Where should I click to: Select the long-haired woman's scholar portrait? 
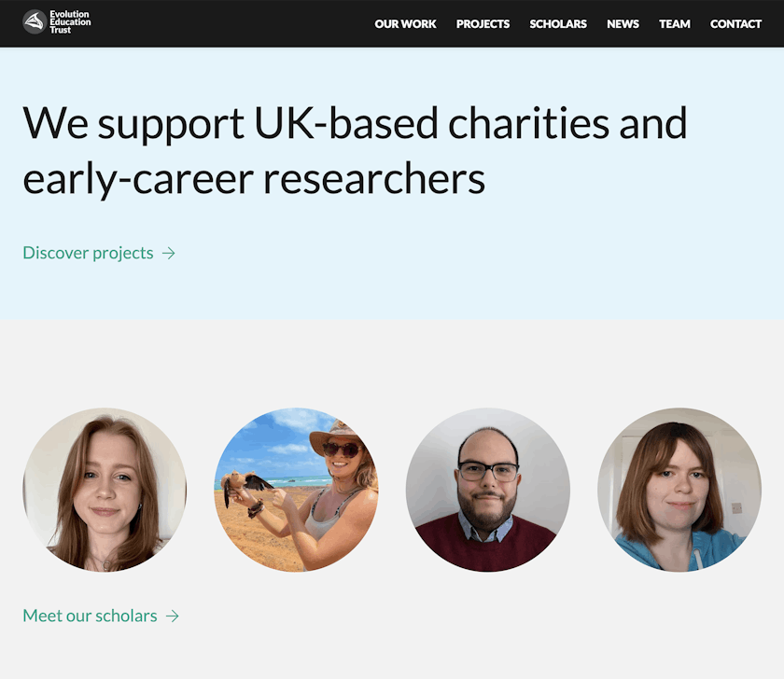coord(105,490)
